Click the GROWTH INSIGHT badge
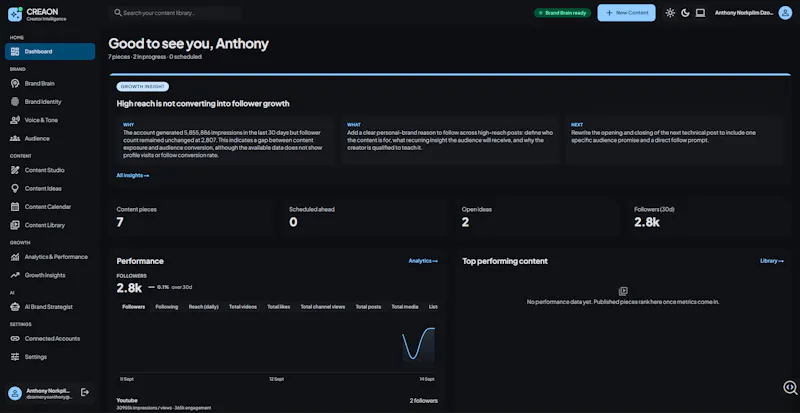This screenshot has width=800, height=413. (x=143, y=87)
